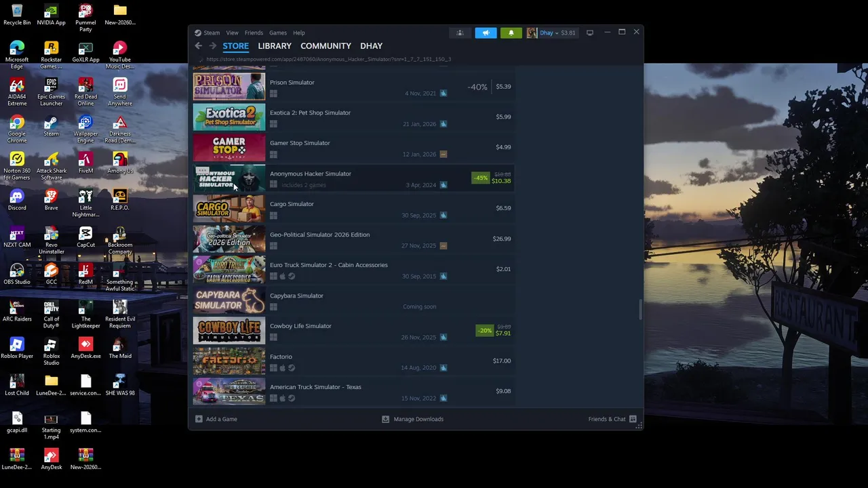Click the store URL address text

click(x=328, y=59)
